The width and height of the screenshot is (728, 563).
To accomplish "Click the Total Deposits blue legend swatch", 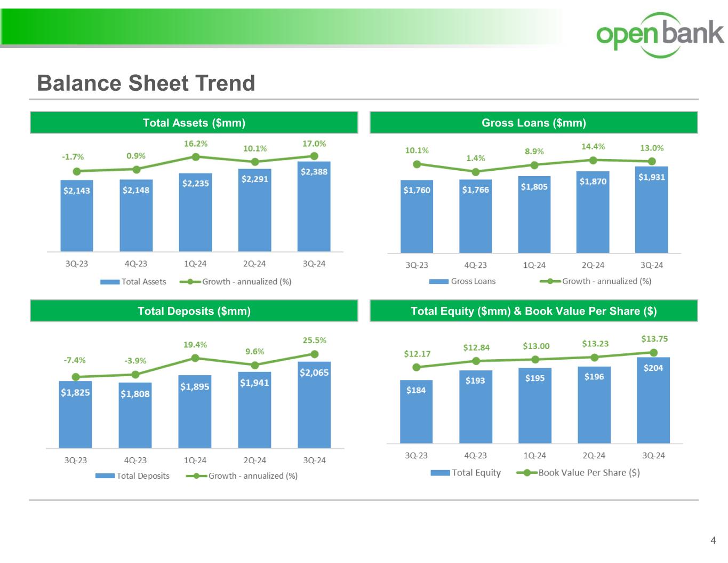I will click(x=105, y=476).
